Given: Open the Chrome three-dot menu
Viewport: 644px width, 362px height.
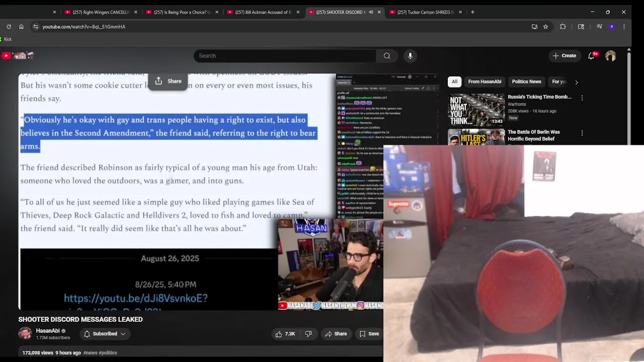Looking at the screenshot, I should 624,27.
